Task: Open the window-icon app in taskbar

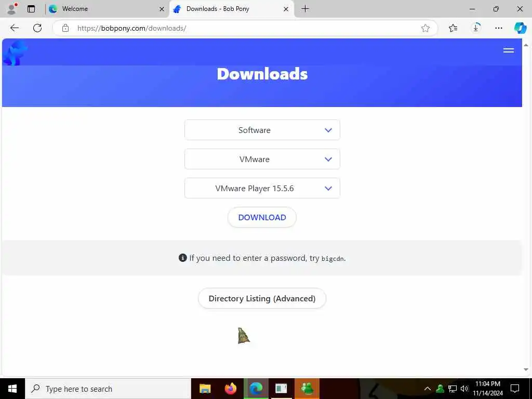Action: pyautogui.click(x=281, y=389)
